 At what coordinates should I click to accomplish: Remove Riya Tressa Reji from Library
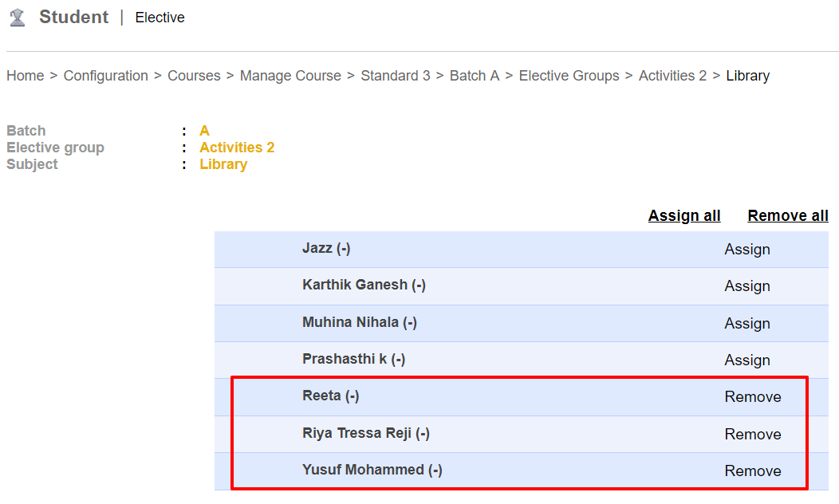tap(753, 435)
